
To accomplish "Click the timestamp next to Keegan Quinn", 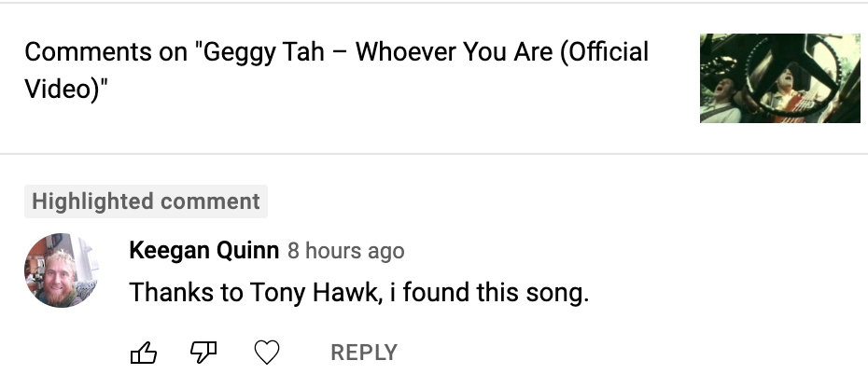I will [346, 251].
